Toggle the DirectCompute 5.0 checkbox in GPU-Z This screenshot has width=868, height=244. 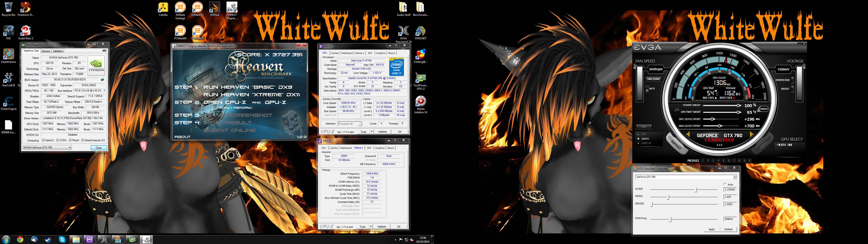(x=83, y=140)
